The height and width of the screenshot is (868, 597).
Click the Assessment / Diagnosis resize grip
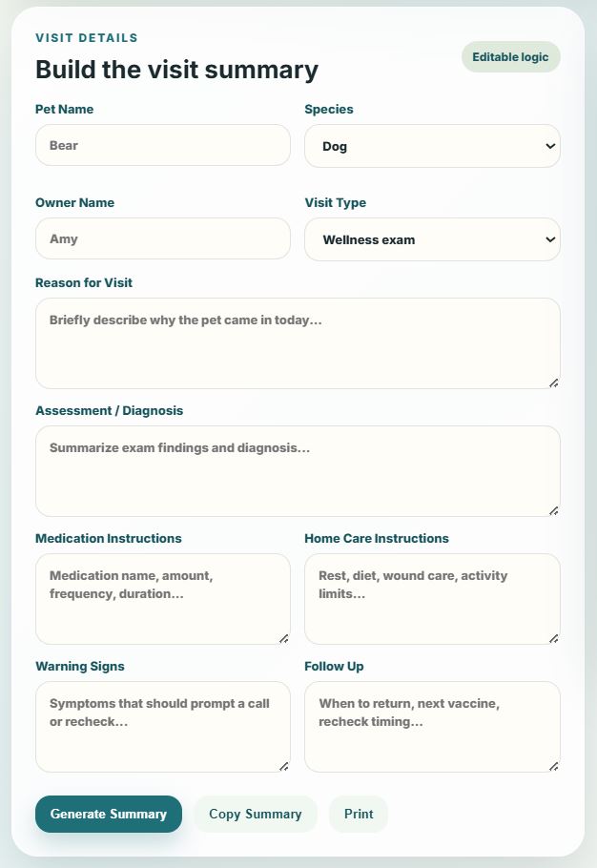coord(553,510)
